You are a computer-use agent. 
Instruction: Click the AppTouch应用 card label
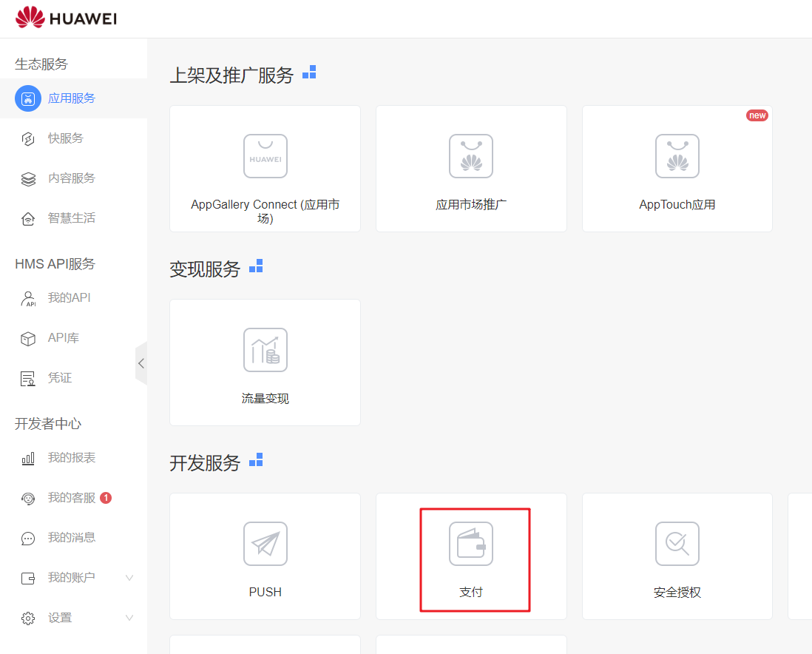(x=677, y=205)
